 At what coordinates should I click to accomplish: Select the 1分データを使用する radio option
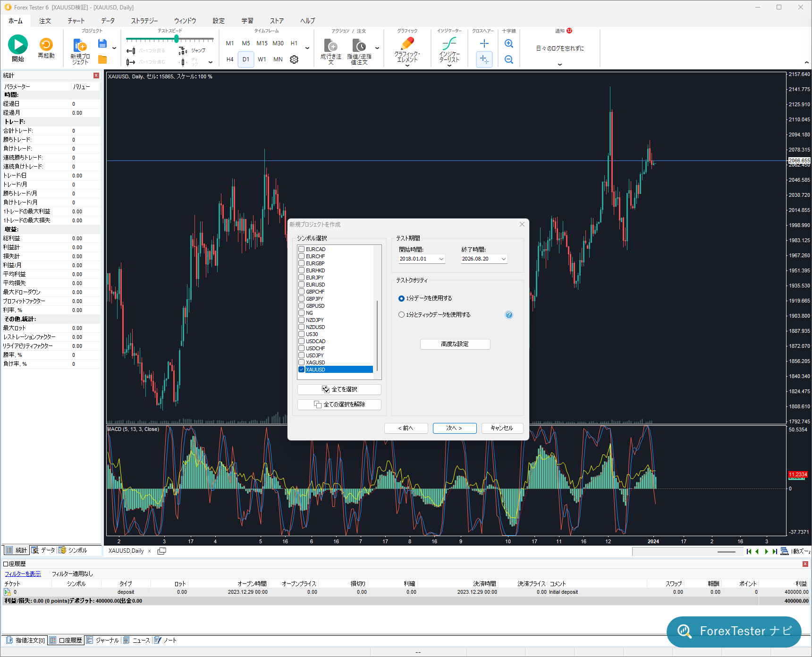[402, 298]
